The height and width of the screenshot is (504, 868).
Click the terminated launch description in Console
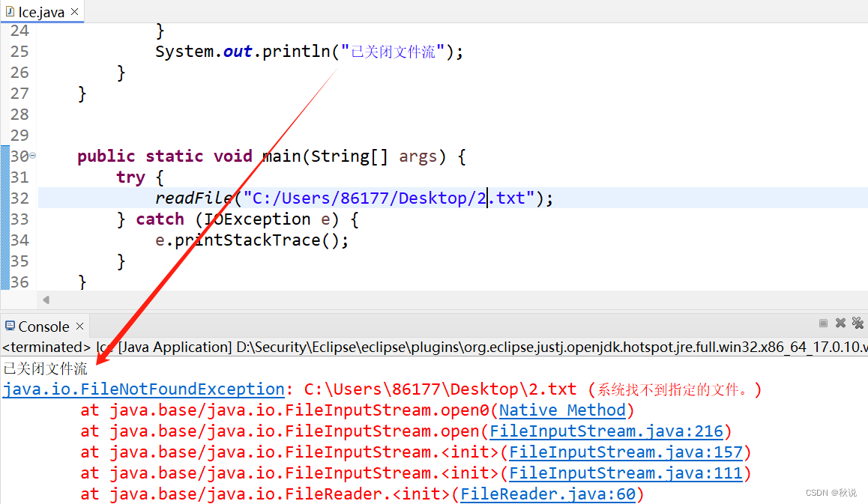coord(435,347)
